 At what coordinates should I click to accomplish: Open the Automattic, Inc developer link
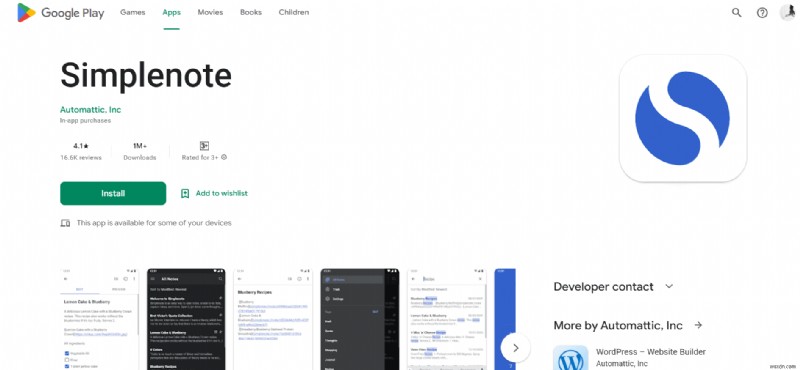pos(90,110)
